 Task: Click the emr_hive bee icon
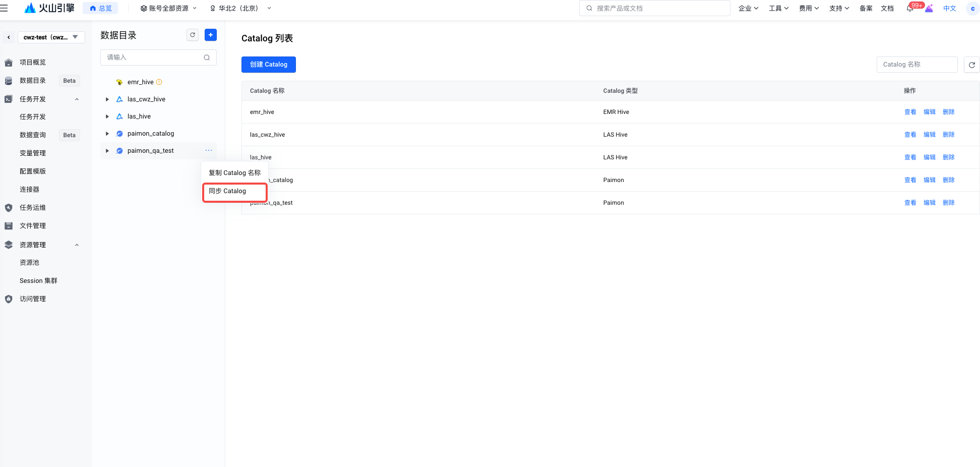[119, 82]
